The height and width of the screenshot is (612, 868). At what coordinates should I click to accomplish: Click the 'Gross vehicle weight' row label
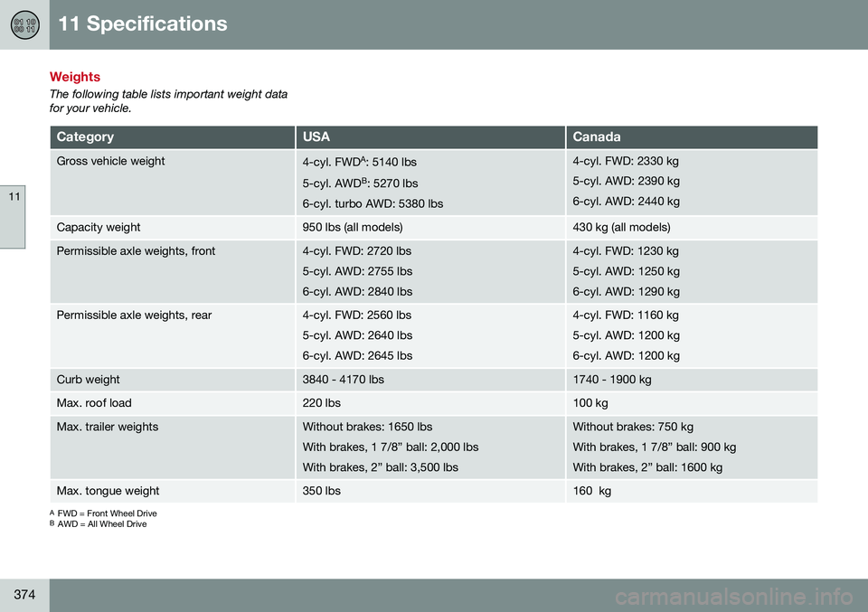pos(110,161)
